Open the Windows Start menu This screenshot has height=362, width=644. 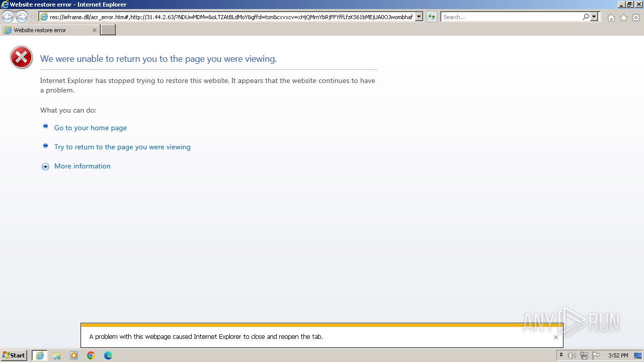(x=14, y=355)
